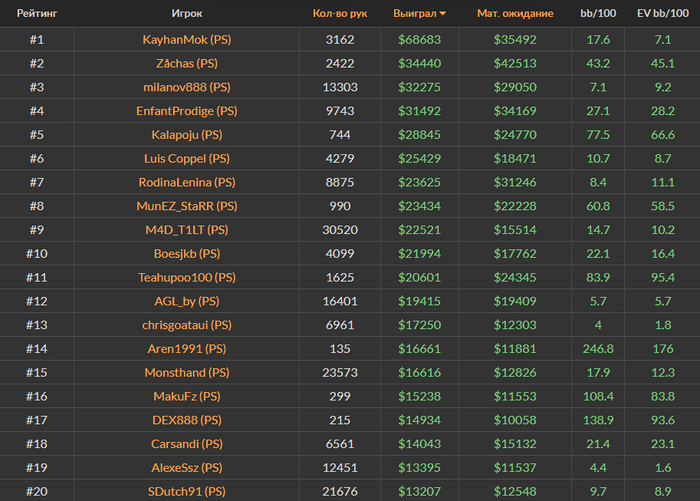Open Luis Coppel (PS) player page
Image resolution: width=700 pixels, height=501 pixels.
click(x=187, y=158)
